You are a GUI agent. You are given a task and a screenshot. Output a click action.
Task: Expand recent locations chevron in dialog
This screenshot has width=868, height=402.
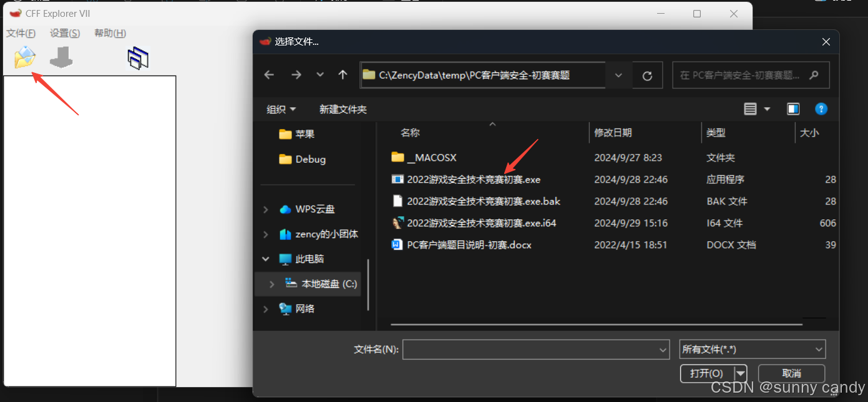[x=320, y=75]
